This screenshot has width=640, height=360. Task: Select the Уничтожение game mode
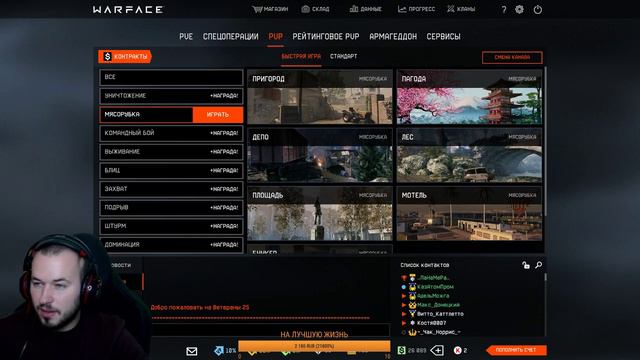tap(171, 96)
